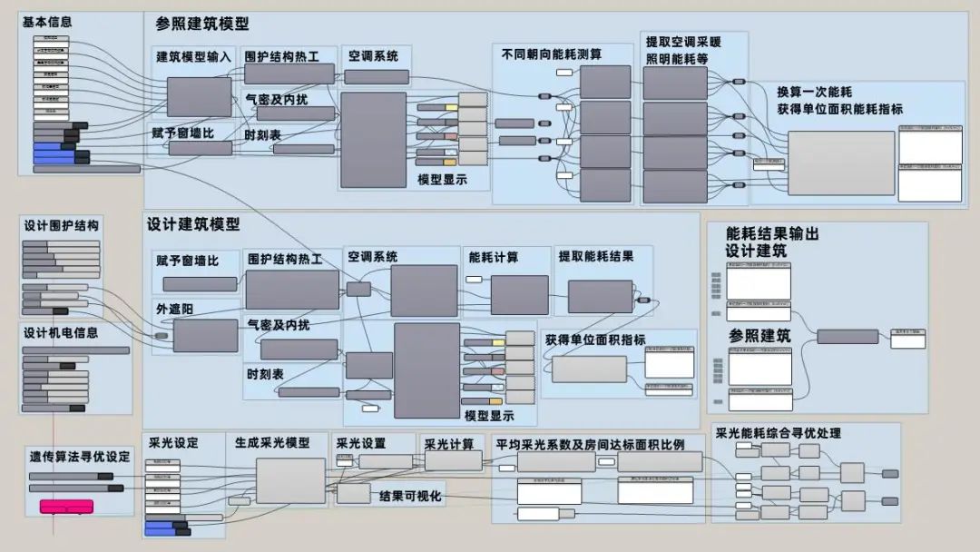Click the gray merge component in 能耗结果输出 group
Image resolution: width=980 pixels, height=552 pixels.
click(x=848, y=336)
